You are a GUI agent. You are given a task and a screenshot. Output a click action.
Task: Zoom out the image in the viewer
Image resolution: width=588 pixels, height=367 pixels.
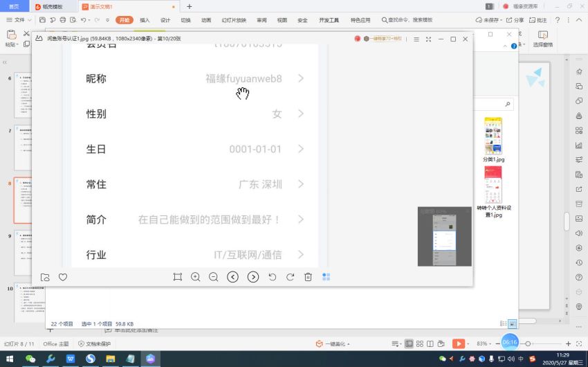(x=213, y=277)
